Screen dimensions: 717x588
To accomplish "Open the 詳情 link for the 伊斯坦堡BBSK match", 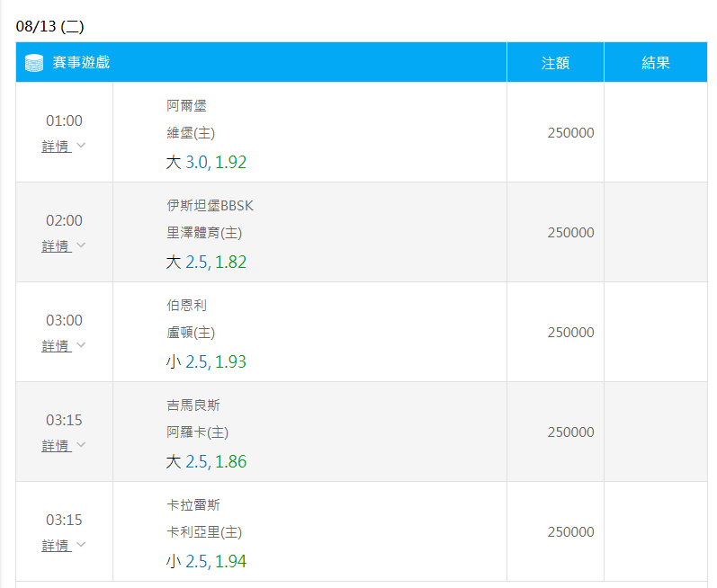I will [57, 246].
